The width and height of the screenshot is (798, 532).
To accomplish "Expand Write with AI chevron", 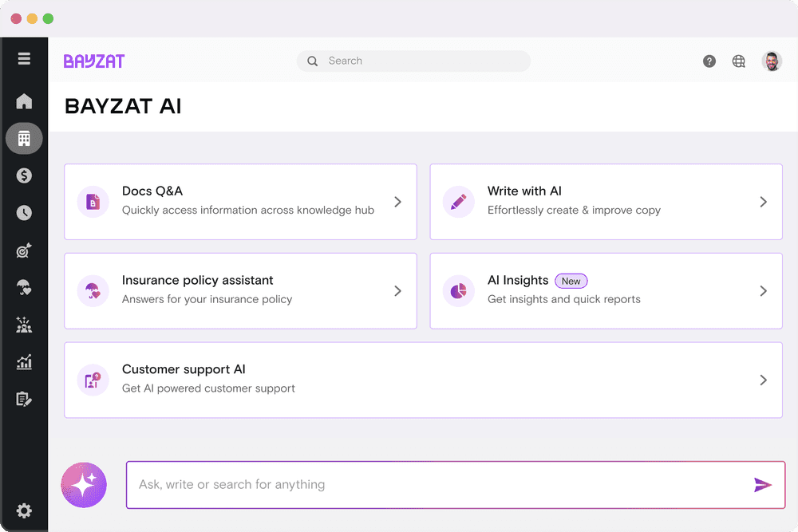I will [763, 202].
